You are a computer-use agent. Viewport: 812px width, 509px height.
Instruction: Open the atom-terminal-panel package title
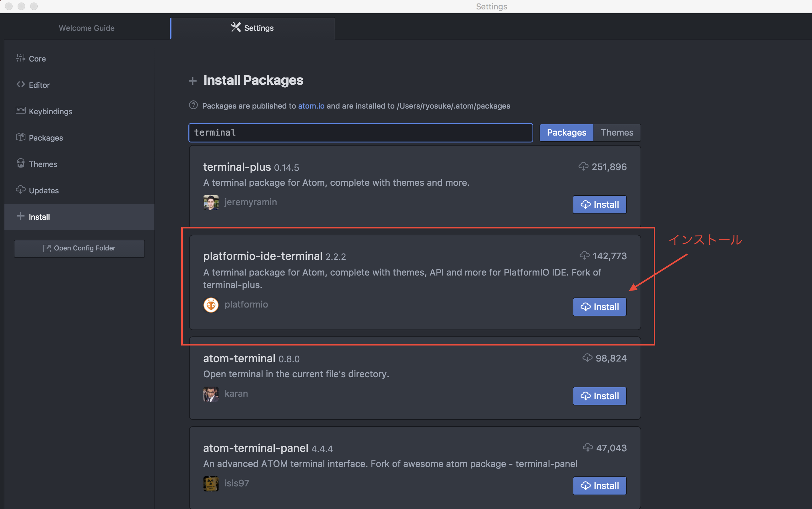click(256, 448)
